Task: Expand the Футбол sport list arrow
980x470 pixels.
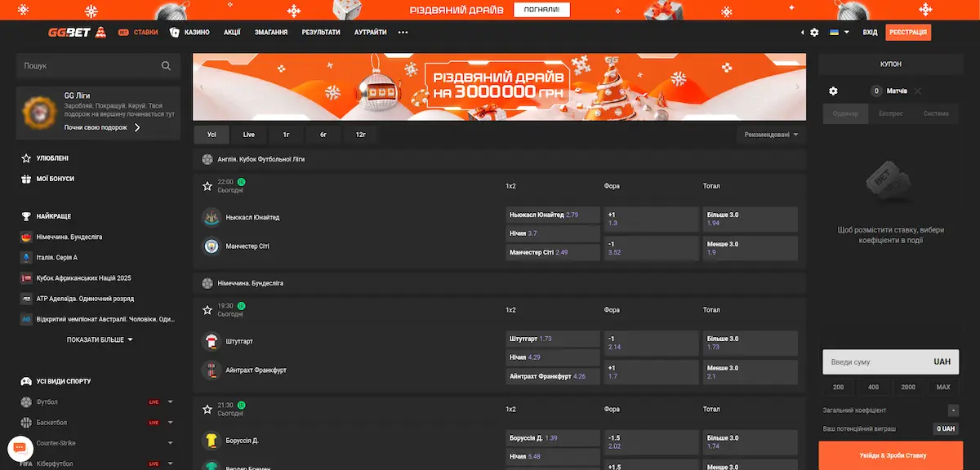Action: pyautogui.click(x=171, y=402)
